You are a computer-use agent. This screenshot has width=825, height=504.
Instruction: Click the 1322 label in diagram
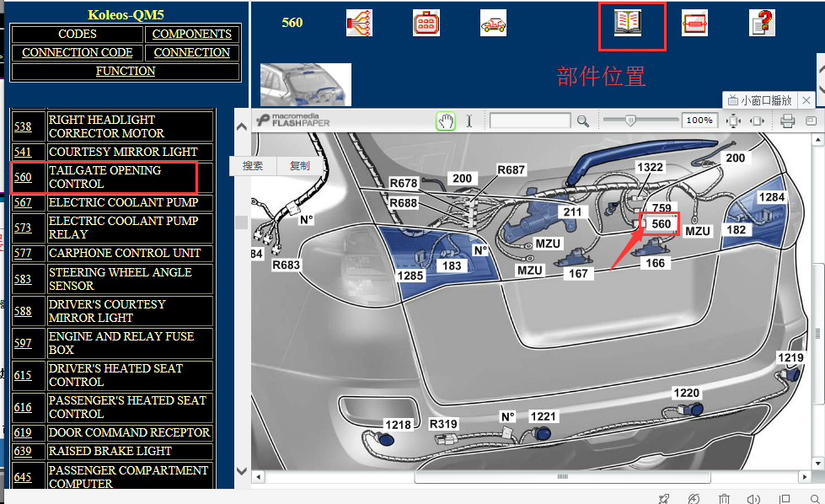(x=650, y=168)
